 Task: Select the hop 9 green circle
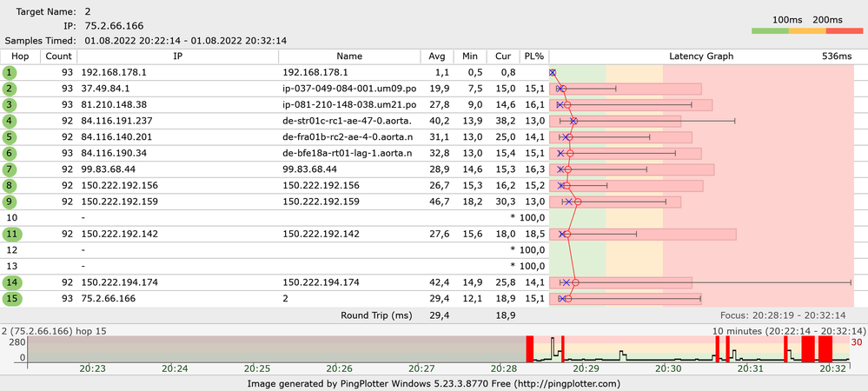[x=10, y=202]
